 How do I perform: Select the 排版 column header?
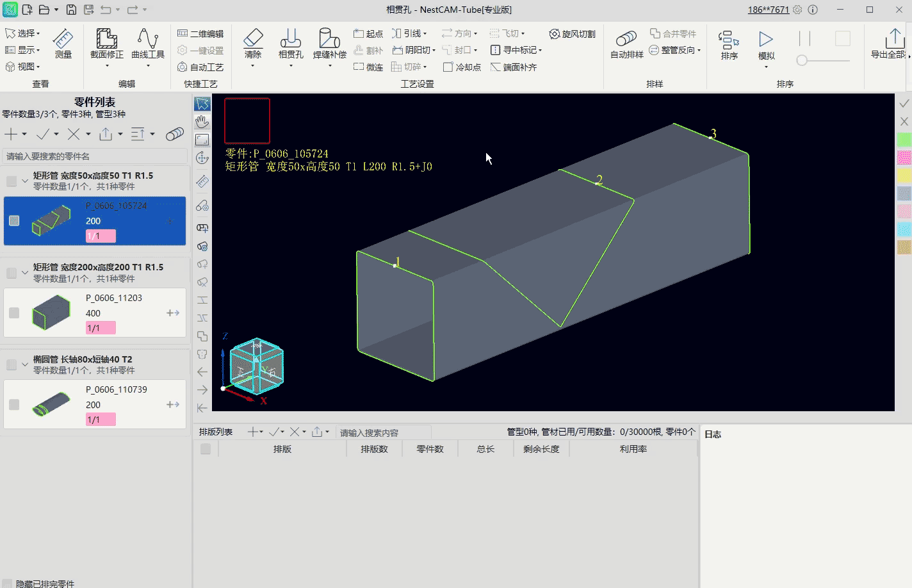[282, 449]
